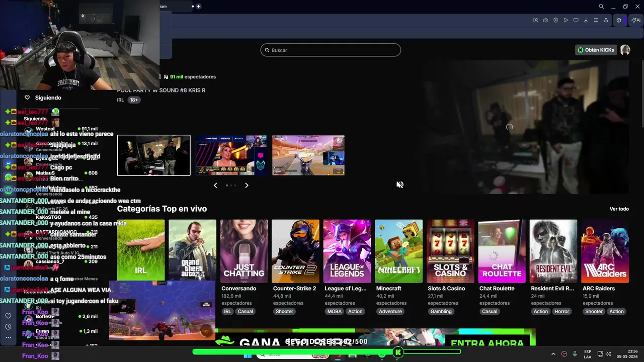
Task: Open the Obtén KICKs button
Action: (596, 50)
